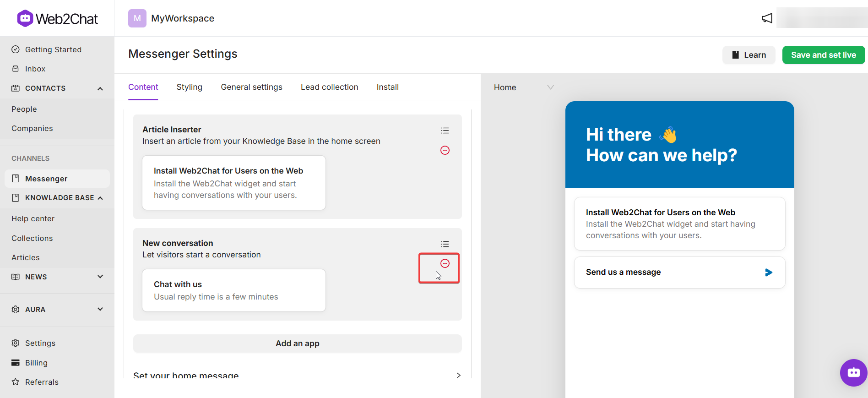Expand Set your home message section
Image resolution: width=868 pixels, height=398 pixels.
click(x=297, y=375)
